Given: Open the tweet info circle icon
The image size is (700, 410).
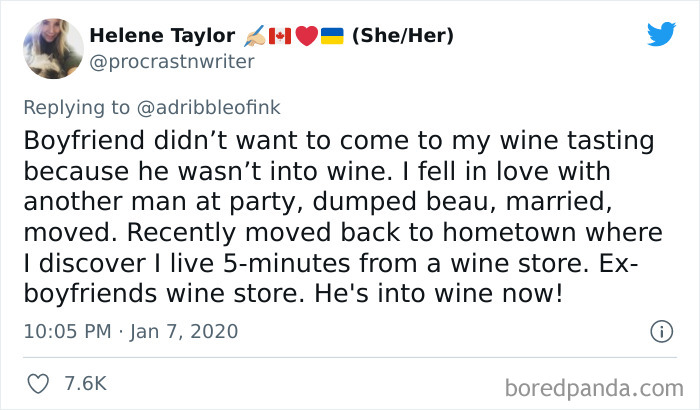Looking at the screenshot, I should pyautogui.click(x=660, y=330).
